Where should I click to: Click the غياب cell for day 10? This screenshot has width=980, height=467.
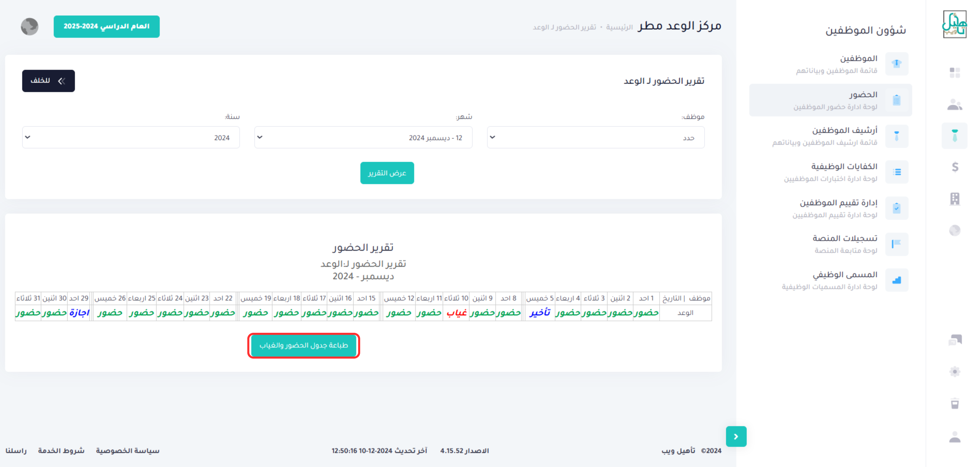(x=456, y=313)
